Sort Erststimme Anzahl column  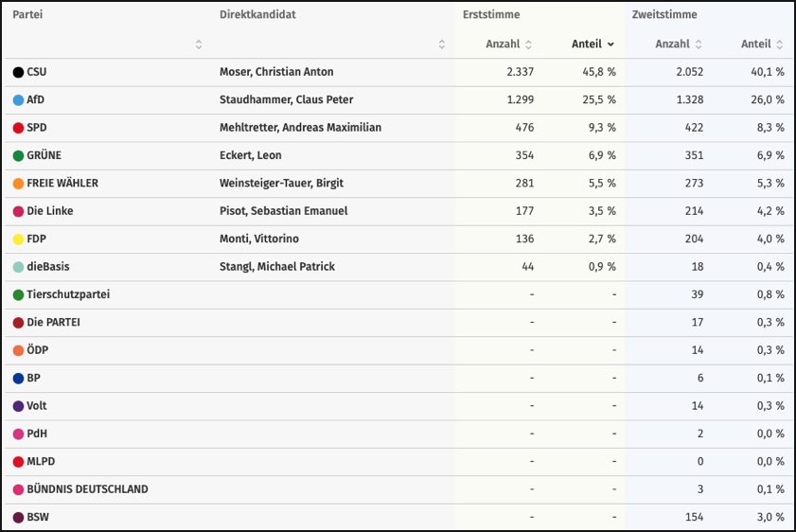(x=528, y=44)
